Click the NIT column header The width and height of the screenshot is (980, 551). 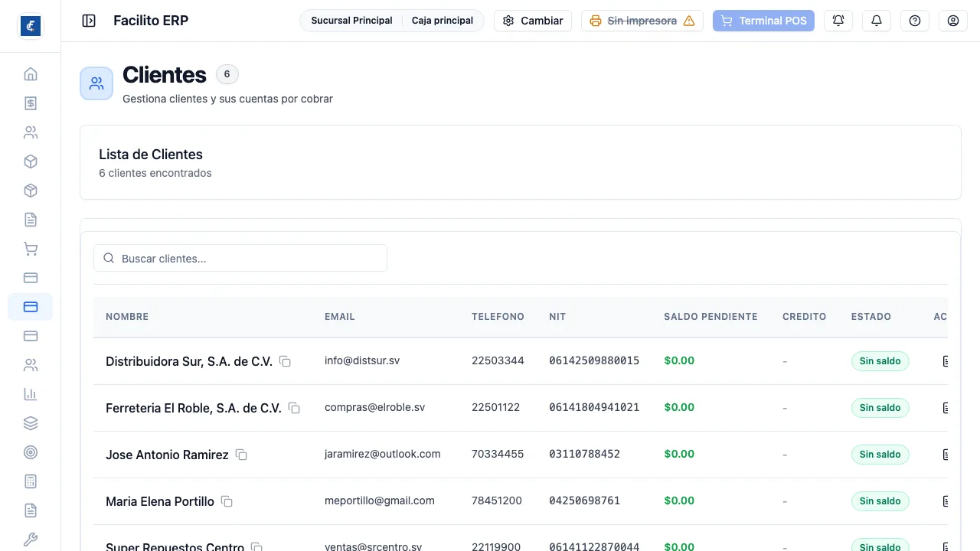click(557, 316)
